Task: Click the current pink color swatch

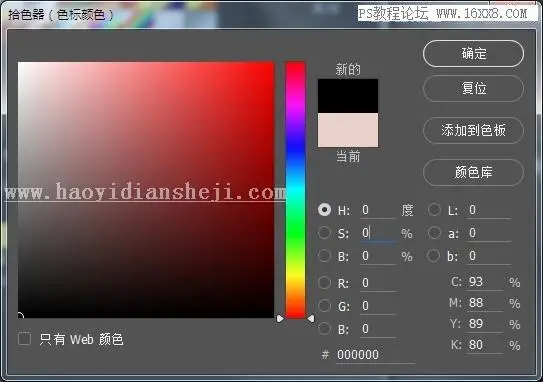Action: point(348,130)
